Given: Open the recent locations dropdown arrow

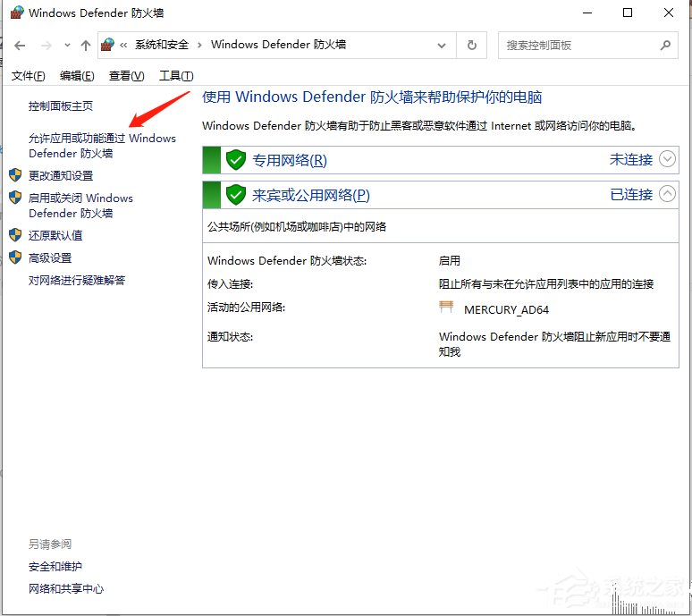Looking at the screenshot, I should pos(67,45).
